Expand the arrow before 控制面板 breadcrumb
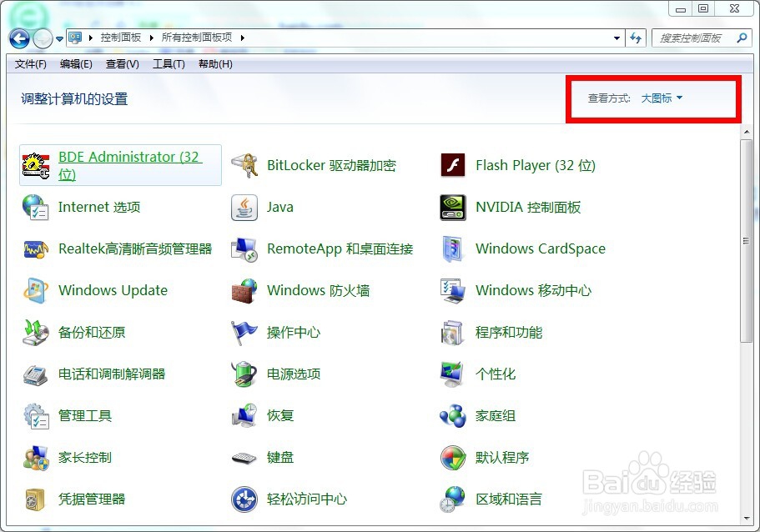The width and height of the screenshot is (760, 532). 91,38
